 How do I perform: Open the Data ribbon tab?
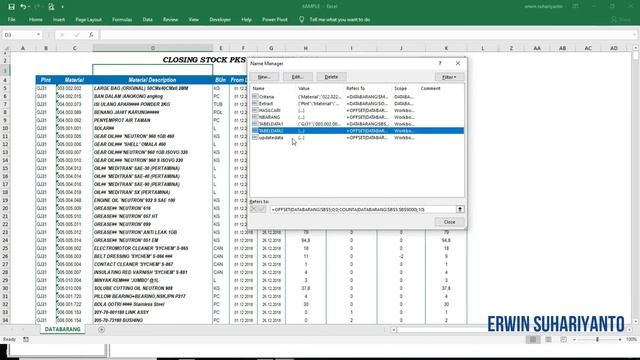click(147, 20)
